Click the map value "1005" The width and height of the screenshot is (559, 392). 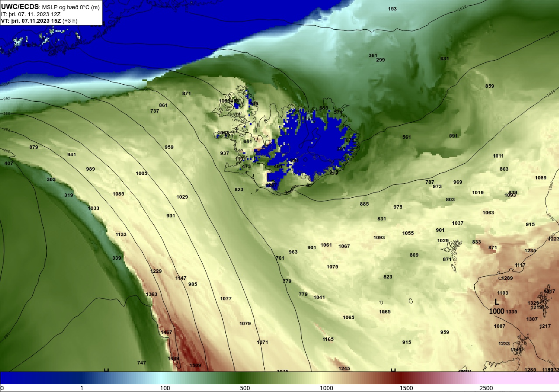141,173
